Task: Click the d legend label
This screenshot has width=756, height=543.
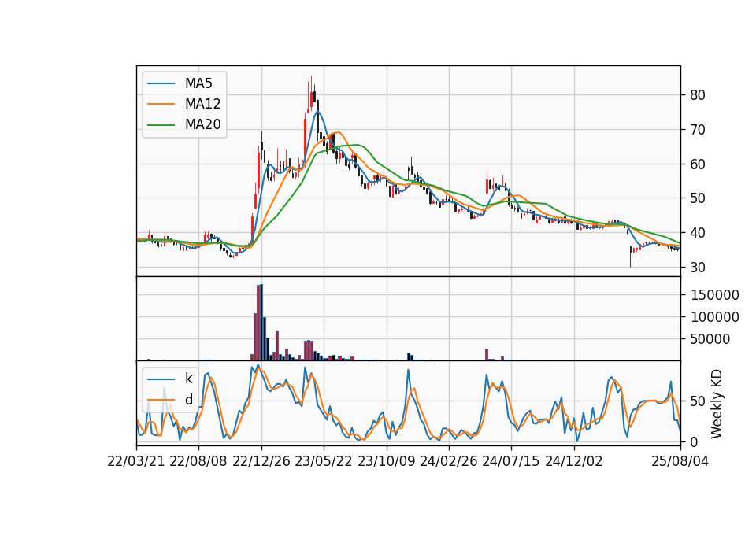Action: tap(188, 400)
